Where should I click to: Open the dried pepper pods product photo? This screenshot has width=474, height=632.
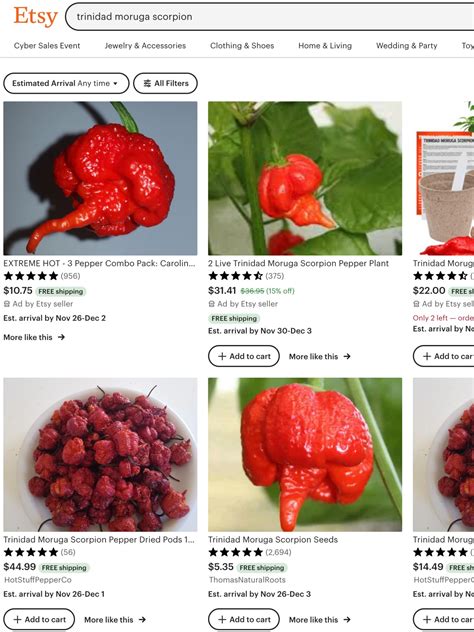coord(100,454)
